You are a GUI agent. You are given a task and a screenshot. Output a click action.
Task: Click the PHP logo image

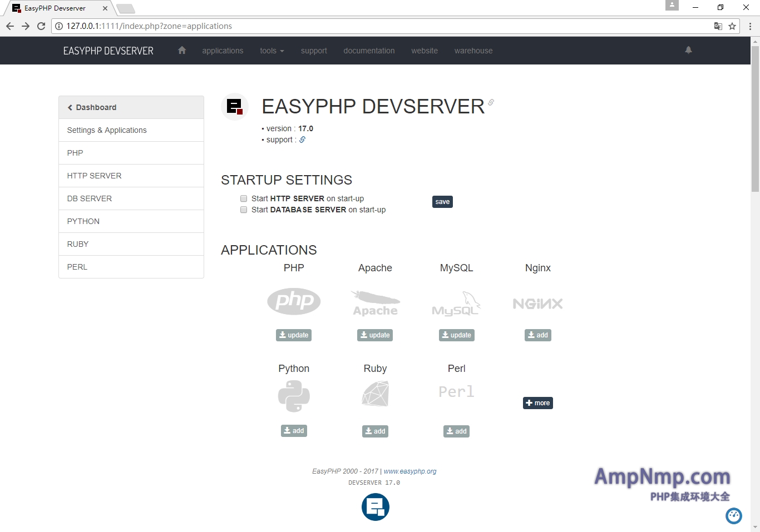294,301
